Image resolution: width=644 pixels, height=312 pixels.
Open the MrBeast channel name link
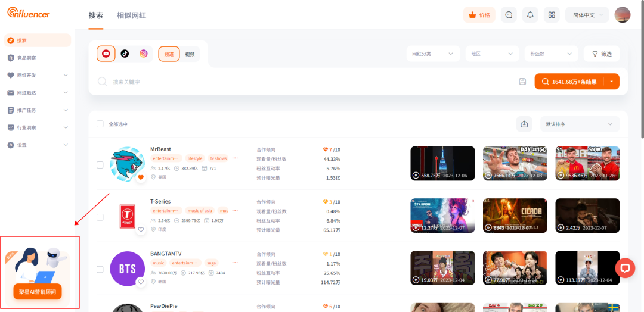pos(160,149)
